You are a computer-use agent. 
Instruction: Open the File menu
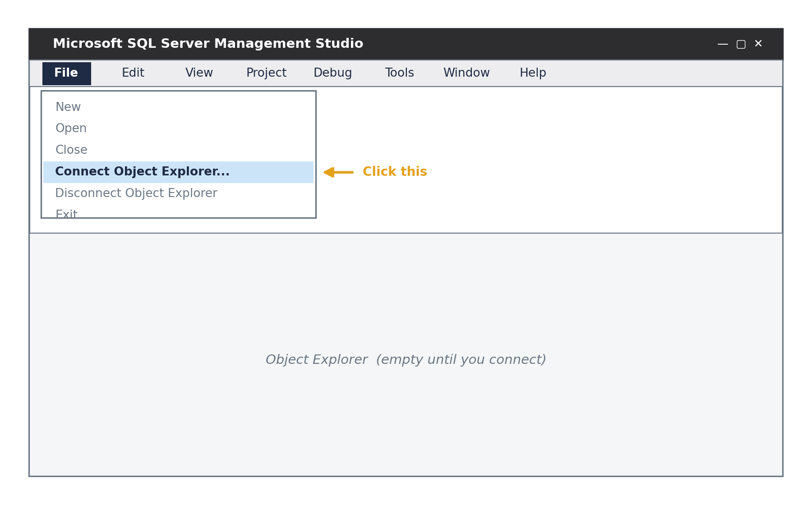coord(67,73)
